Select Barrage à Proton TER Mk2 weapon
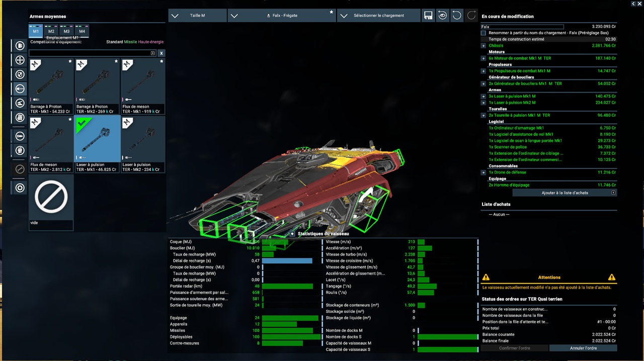 point(97,86)
